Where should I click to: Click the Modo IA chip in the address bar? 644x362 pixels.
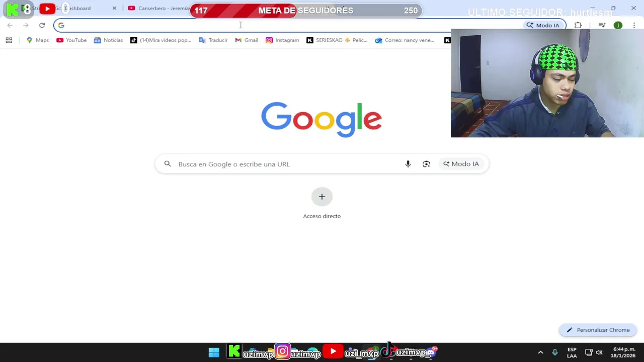pos(543,25)
